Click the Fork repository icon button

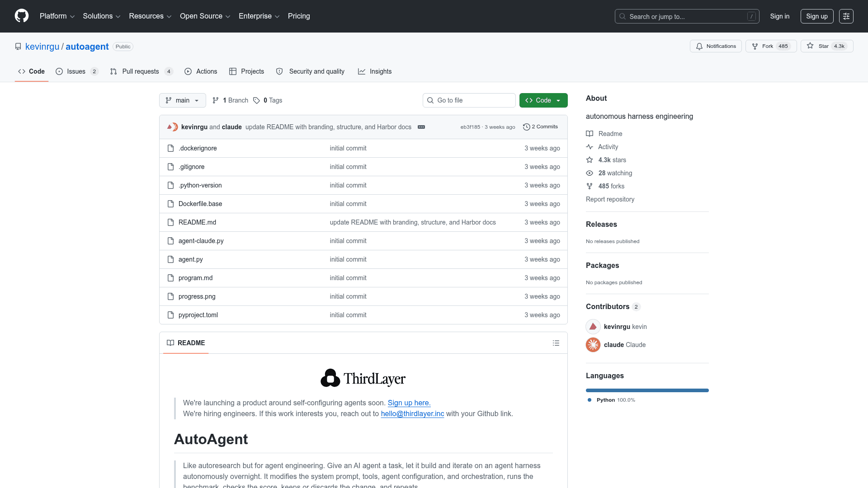(x=771, y=46)
